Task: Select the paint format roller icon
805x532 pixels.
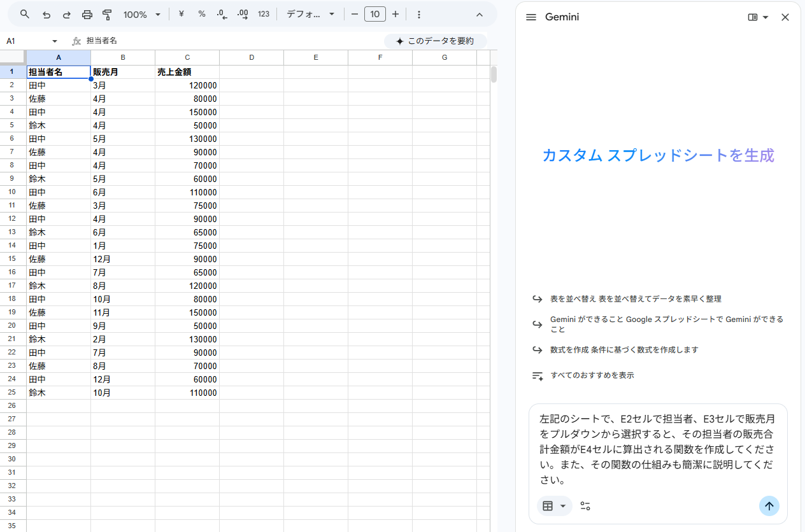Action: coord(107,14)
